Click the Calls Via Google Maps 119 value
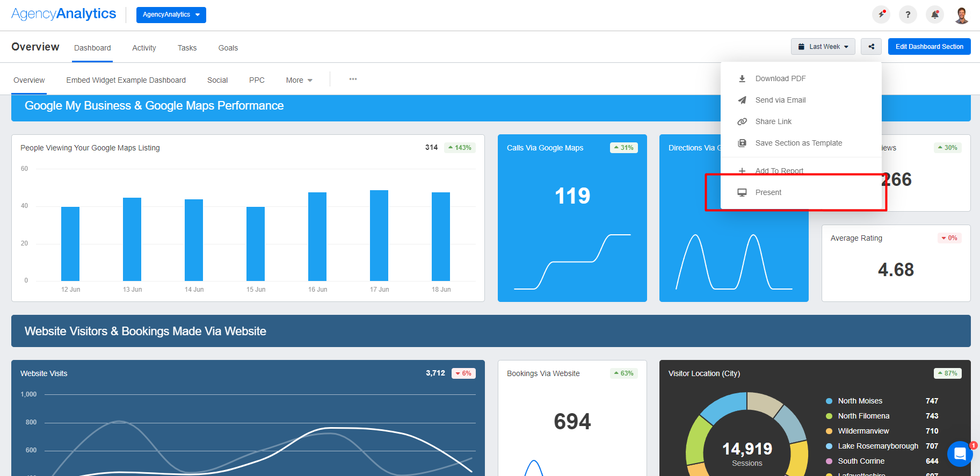The height and width of the screenshot is (476, 980). pos(572,196)
